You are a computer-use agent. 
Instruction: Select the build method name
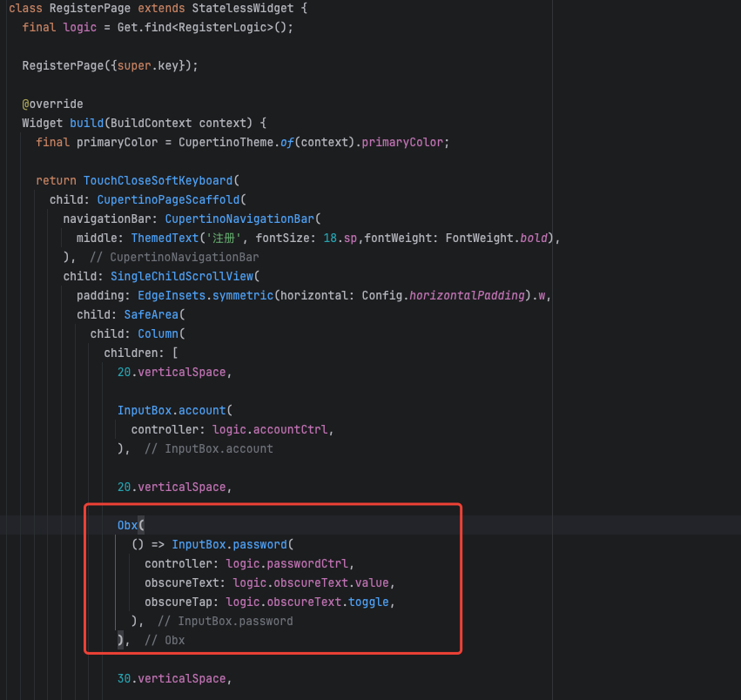pyautogui.click(x=86, y=124)
